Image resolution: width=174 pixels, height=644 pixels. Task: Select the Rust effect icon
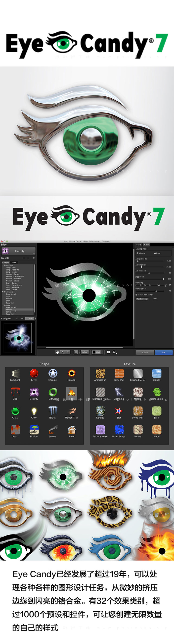(15, 430)
